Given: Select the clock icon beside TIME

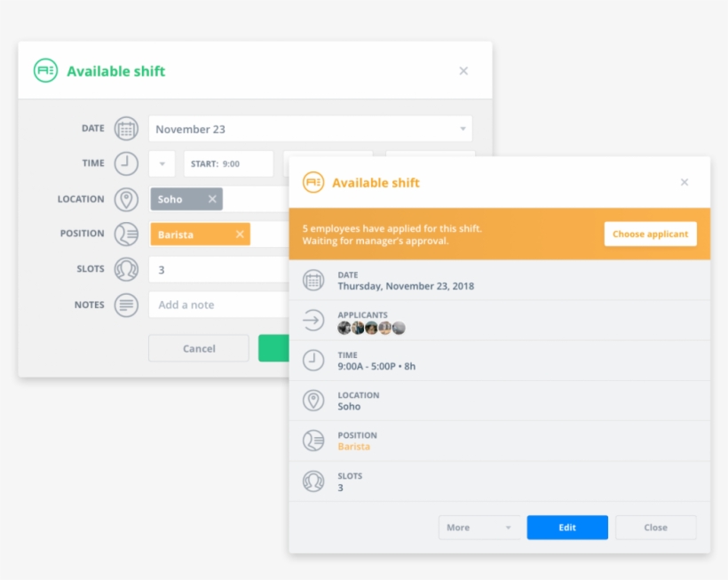Looking at the screenshot, I should pyautogui.click(x=126, y=163).
